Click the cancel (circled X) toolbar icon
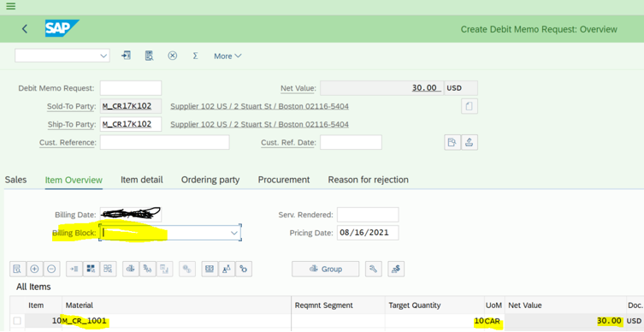This screenshot has width=644, height=332. click(173, 56)
